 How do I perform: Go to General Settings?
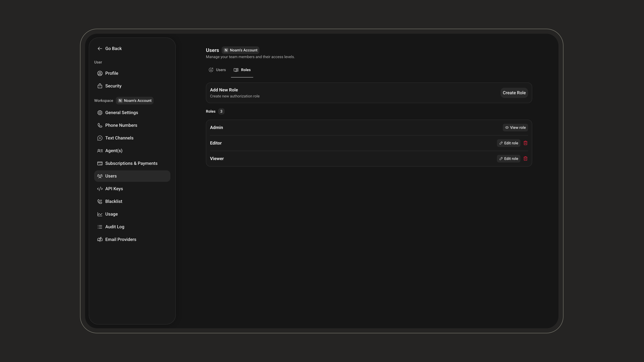click(x=132, y=113)
